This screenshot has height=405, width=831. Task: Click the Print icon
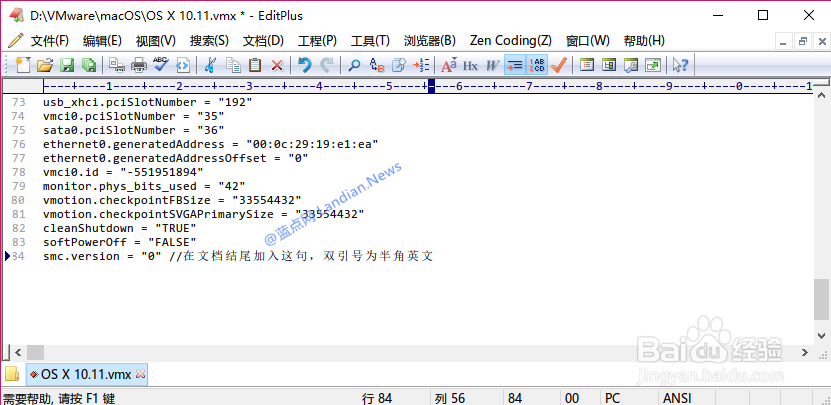click(x=138, y=65)
